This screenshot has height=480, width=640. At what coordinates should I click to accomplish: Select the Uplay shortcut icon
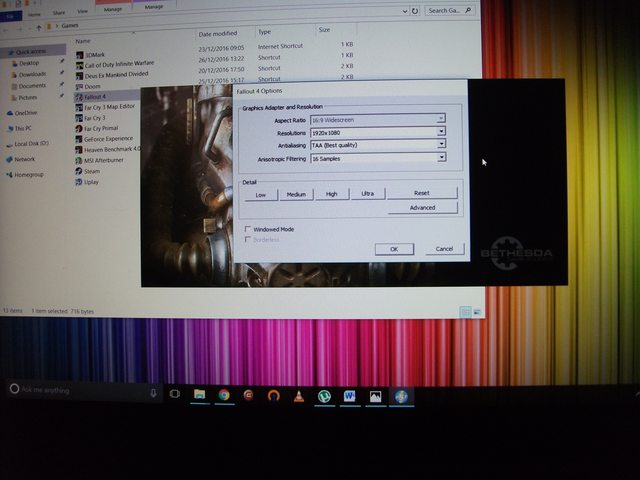click(79, 182)
